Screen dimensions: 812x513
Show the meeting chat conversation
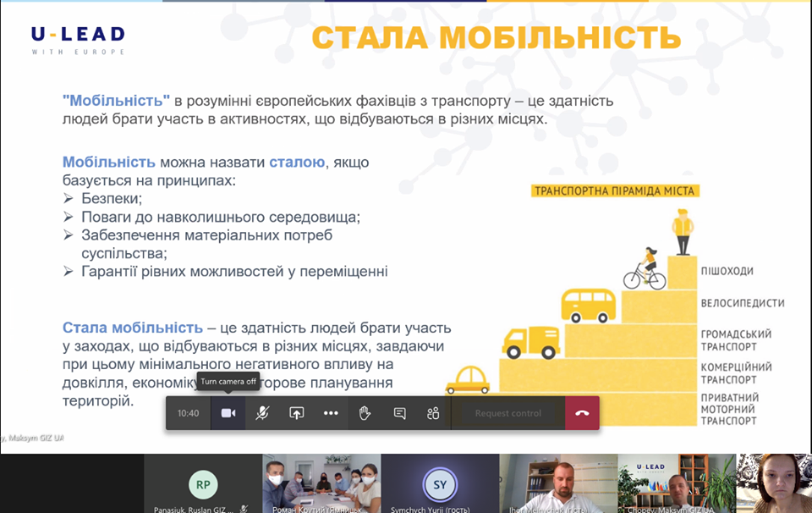coord(399,413)
